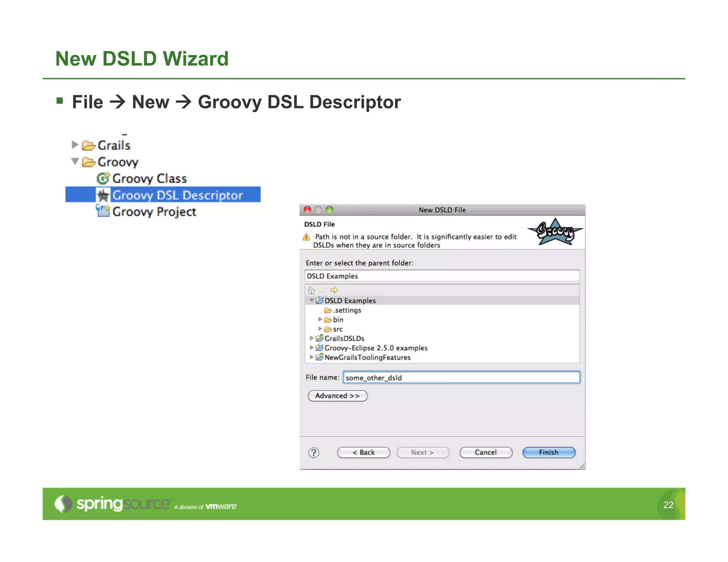Viewport: 728px width, 562px height.
Task: Select the NewGrailsToolingFeatures row
Action: [368, 357]
